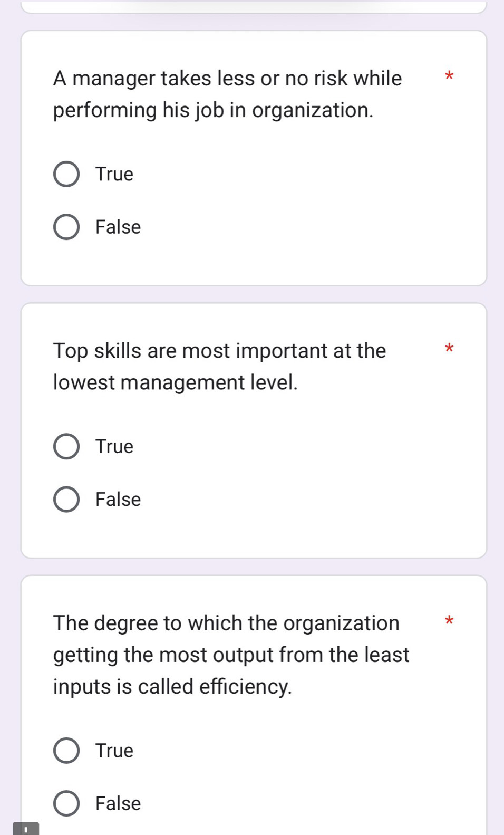The height and width of the screenshot is (835, 504).
Task: Click the "Top skills are most important" question text
Action: pyautogui.click(x=219, y=351)
